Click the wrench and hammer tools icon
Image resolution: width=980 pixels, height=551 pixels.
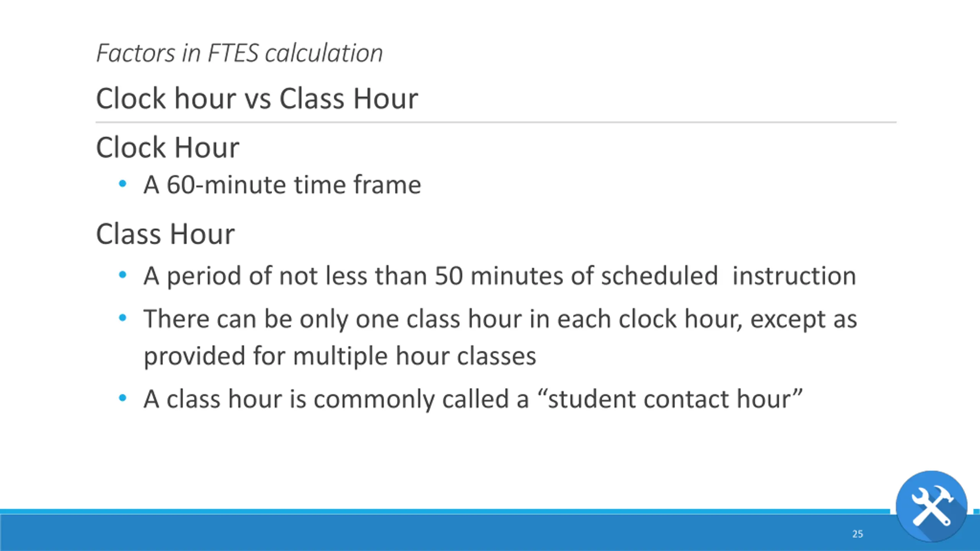click(931, 507)
